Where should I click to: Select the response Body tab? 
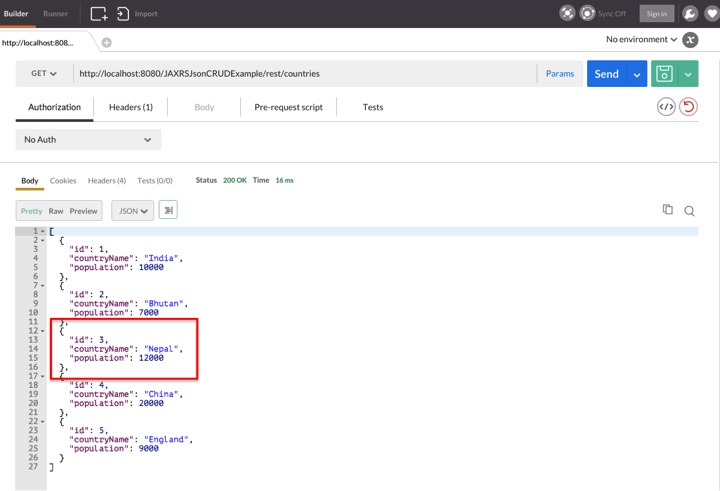[x=30, y=181]
